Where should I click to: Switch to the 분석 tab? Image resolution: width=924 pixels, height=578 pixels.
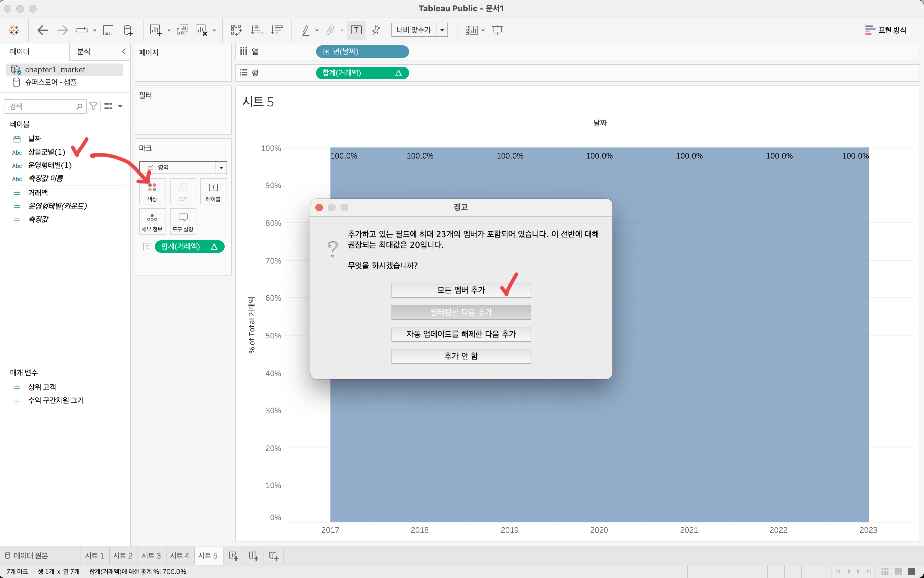[84, 52]
